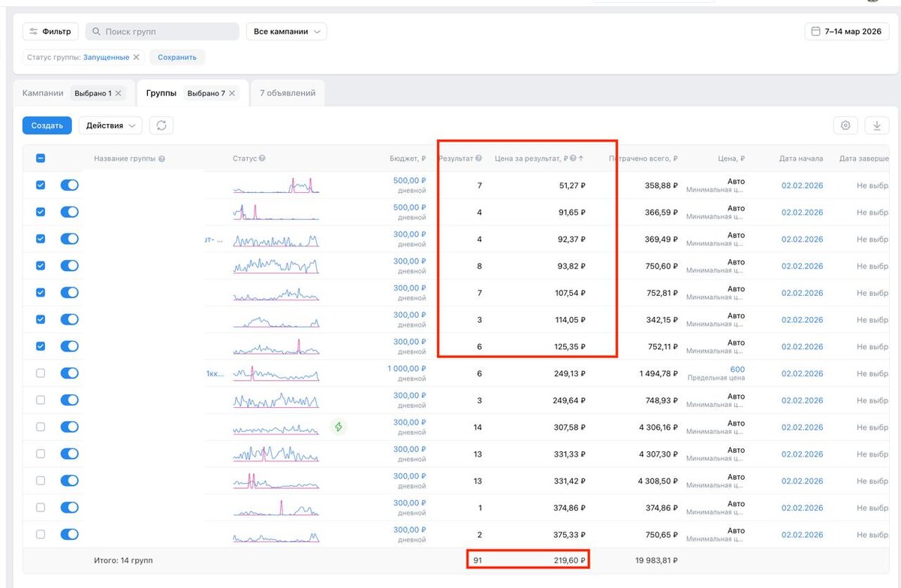
Task: Switch to the Группы tab
Action: (161, 93)
